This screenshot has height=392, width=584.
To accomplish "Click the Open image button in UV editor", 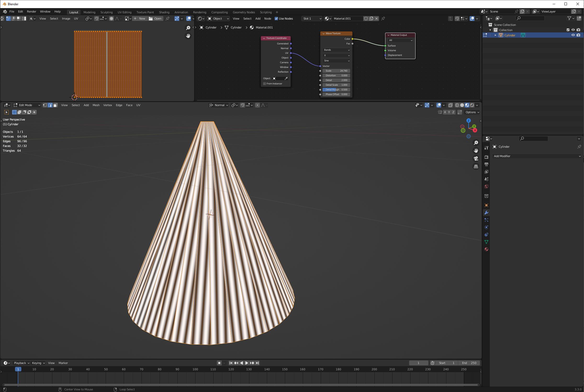I will coord(155,19).
